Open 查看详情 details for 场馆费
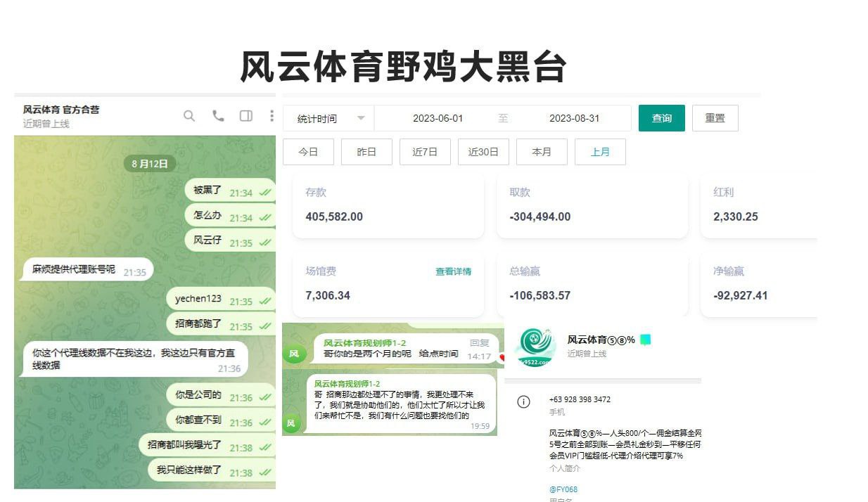The width and height of the screenshot is (868, 502). [454, 271]
